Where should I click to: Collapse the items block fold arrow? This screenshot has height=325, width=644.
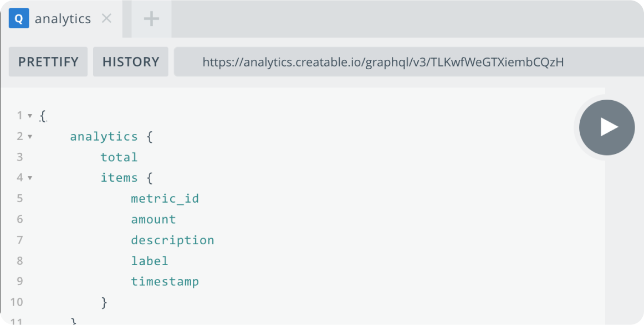[x=29, y=178]
